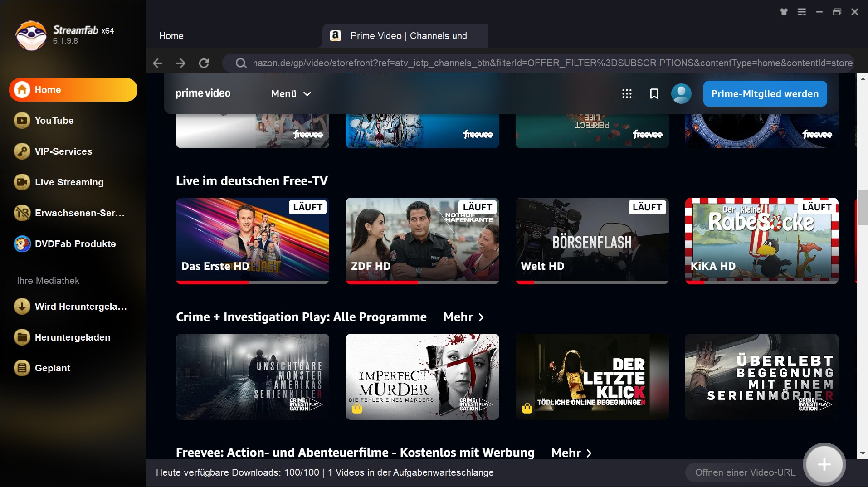The height and width of the screenshot is (487, 868).
Task: Open the Welt HD live channel
Action: click(x=592, y=241)
